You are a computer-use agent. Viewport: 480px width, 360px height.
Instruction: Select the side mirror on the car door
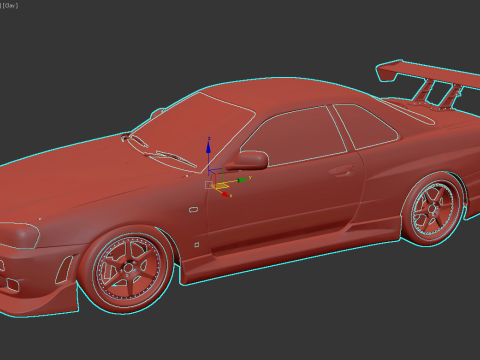(x=249, y=160)
